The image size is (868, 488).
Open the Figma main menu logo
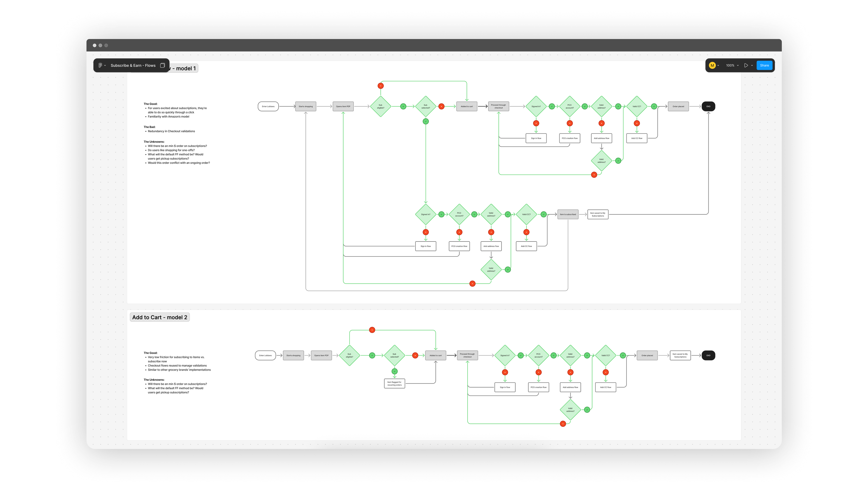pyautogui.click(x=100, y=65)
